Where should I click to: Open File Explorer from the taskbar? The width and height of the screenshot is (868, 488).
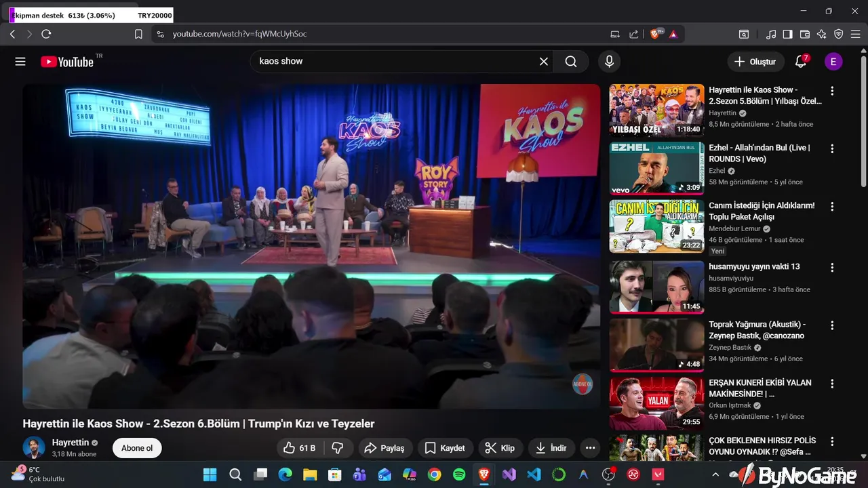(x=310, y=474)
